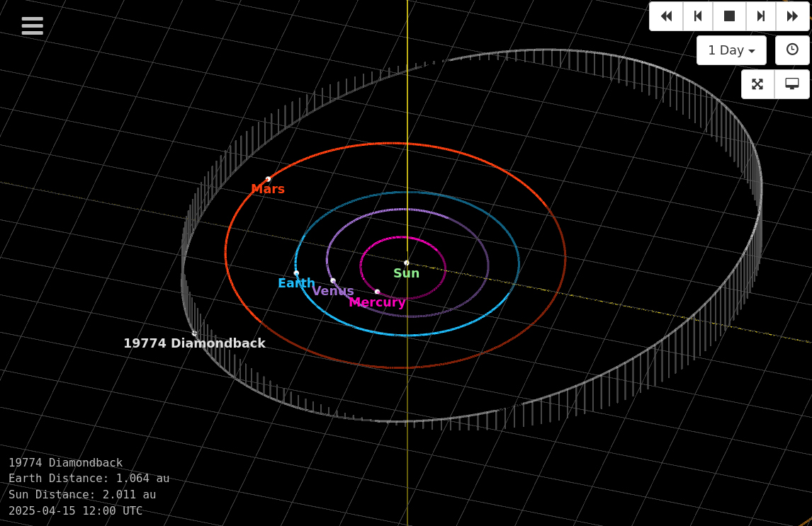Open the 1 Day time-step dropdown
The height and width of the screenshot is (526, 812).
pyautogui.click(x=731, y=50)
